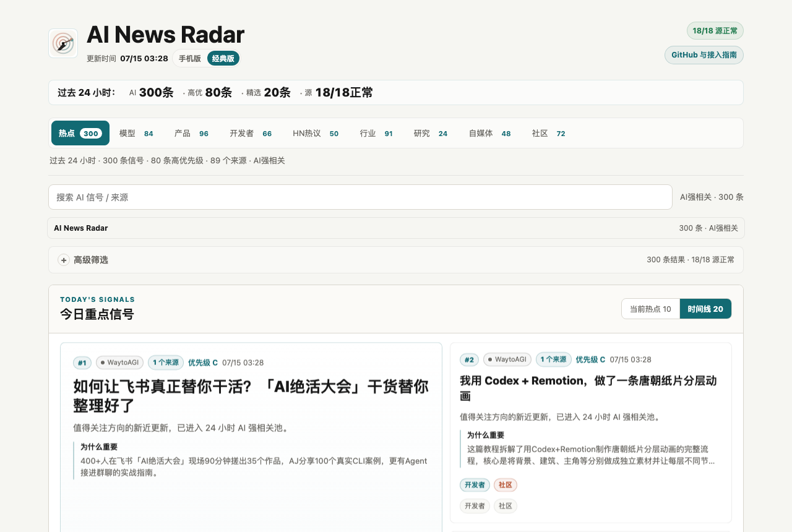Click 1 个来源 badge on #1 card
Viewport: 792px width, 532px height.
pyautogui.click(x=166, y=363)
